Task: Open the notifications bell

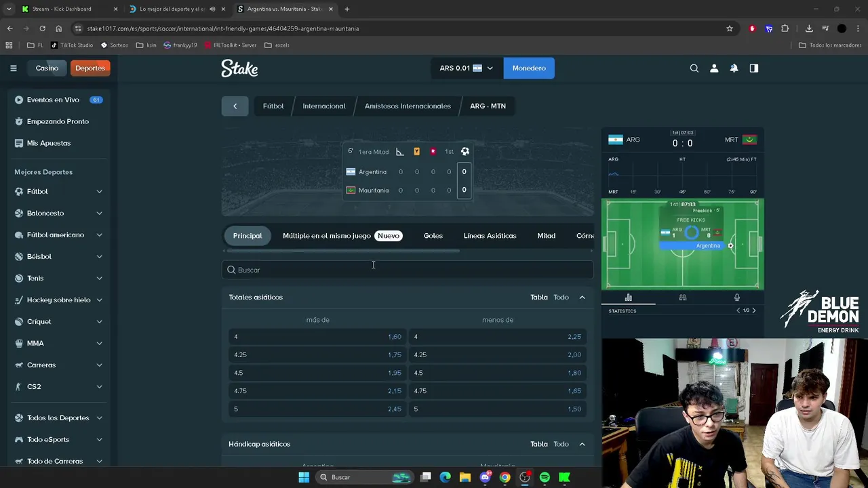Action: [734, 68]
